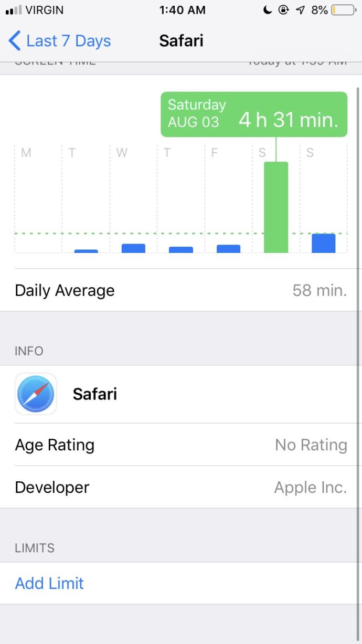Tap the Age Rating row

click(x=181, y=445)
